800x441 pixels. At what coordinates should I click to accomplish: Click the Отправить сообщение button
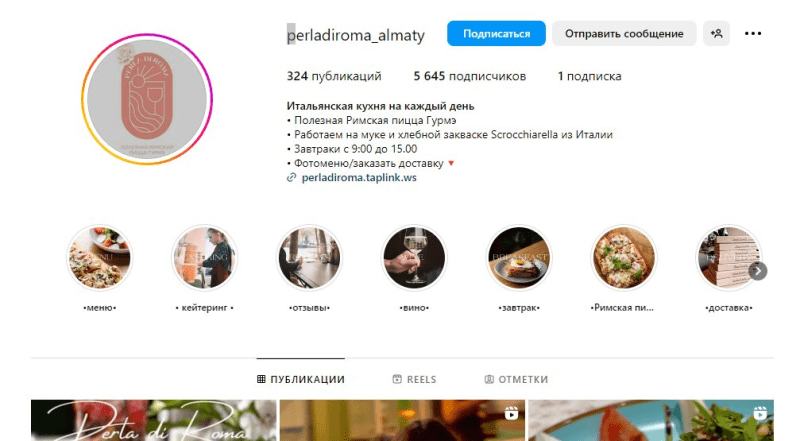(x=624, y=34)
